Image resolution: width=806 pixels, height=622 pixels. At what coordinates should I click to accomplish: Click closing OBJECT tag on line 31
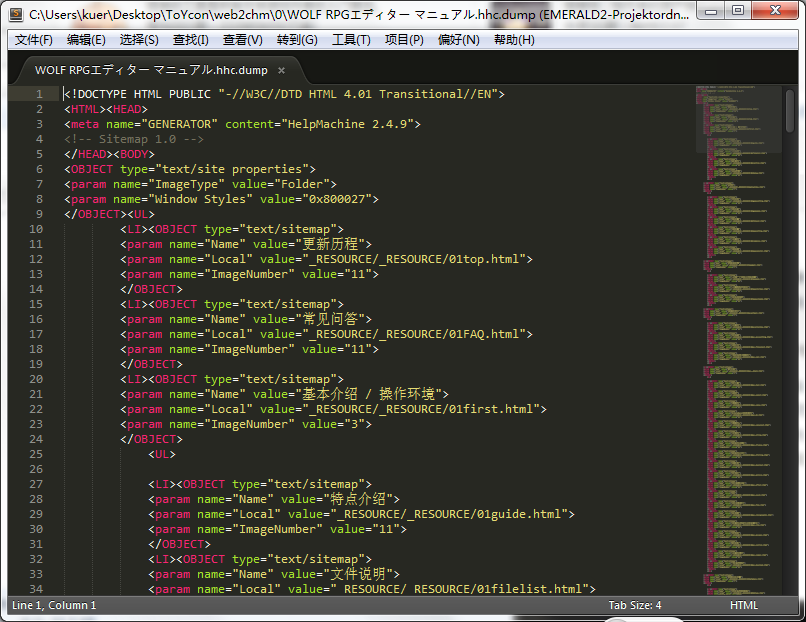coord(179,544)
